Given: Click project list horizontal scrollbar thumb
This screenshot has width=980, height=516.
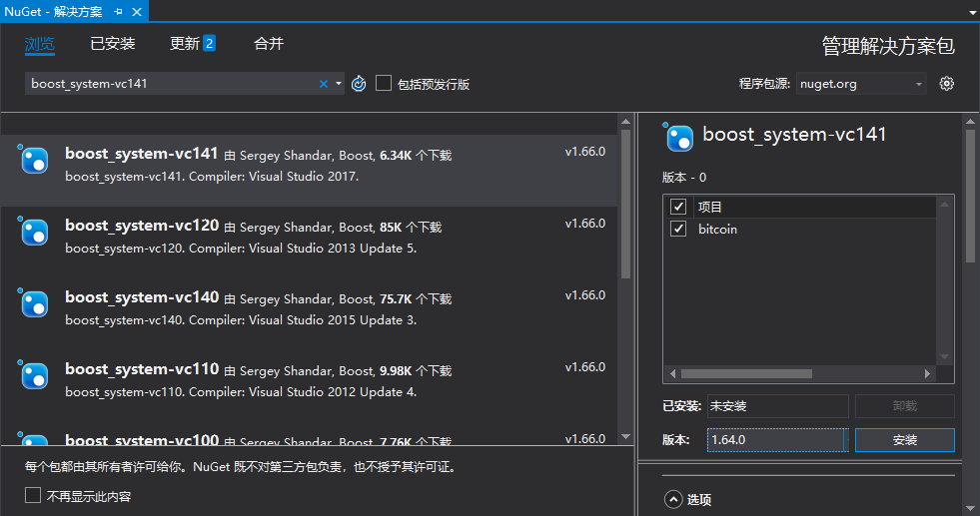Looking at the screenshot, I should click(x=747, y=373).
